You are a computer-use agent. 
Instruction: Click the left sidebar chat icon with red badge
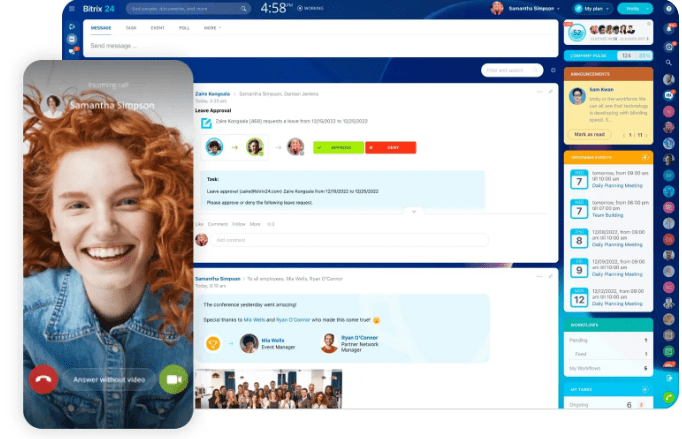click(72, 51)
